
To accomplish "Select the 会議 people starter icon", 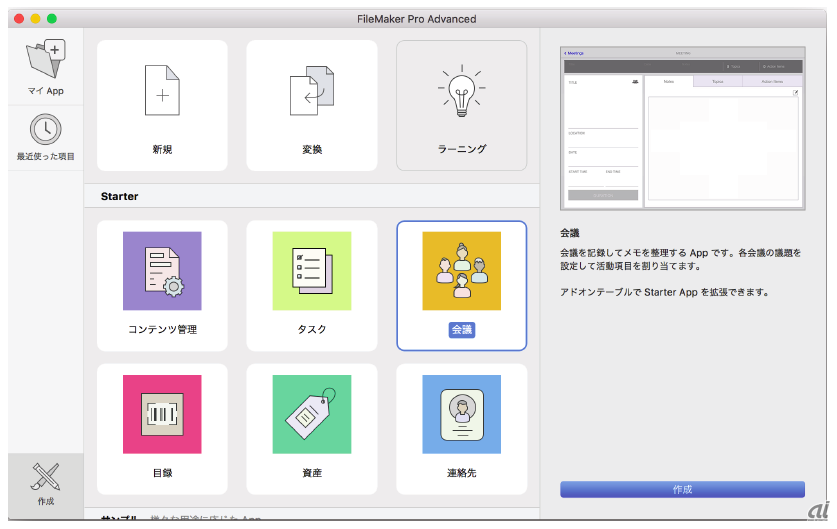I will (462, 271).
